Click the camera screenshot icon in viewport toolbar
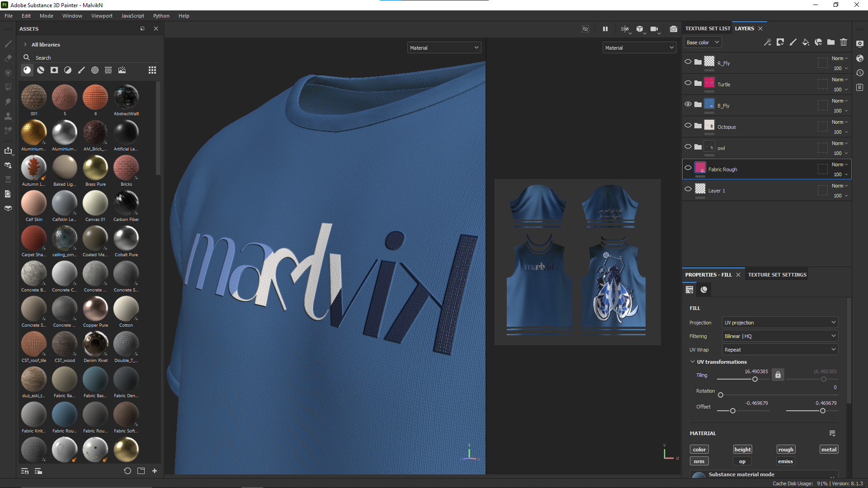The width and height of the screenshot is (868, 488). 673,29
